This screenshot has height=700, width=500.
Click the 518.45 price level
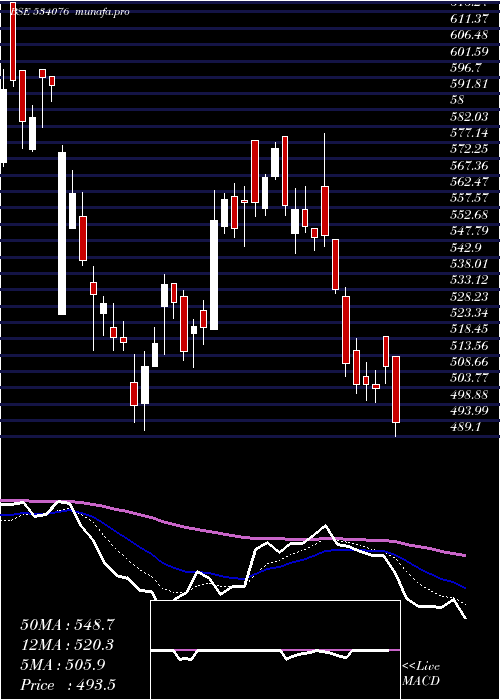click(x=469, y=329)
